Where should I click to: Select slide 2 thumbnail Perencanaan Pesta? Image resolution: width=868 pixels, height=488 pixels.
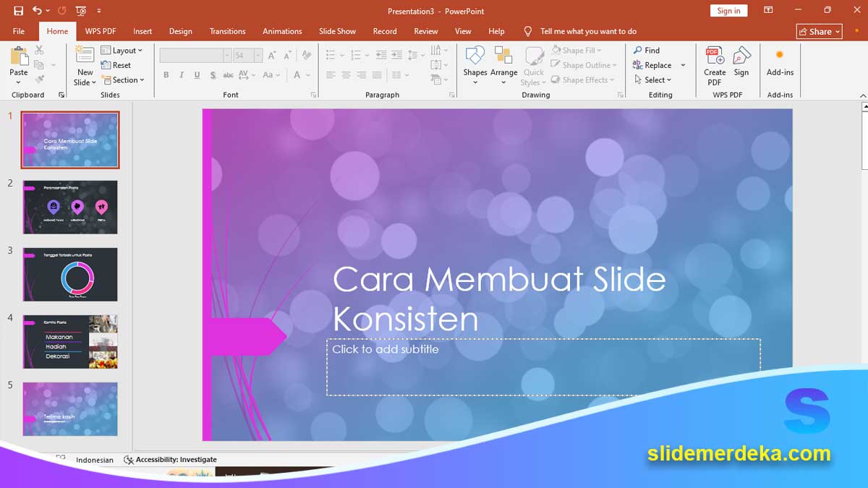click(70, 207)
